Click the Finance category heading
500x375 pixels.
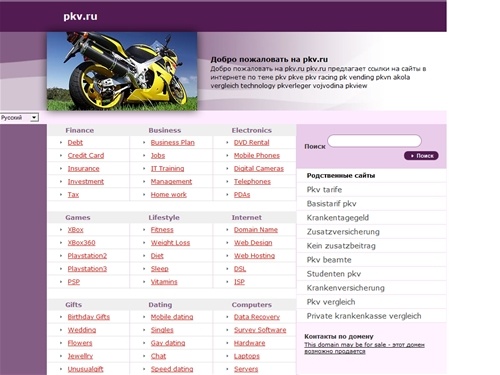pyautogui.click(x=80, y=130)
